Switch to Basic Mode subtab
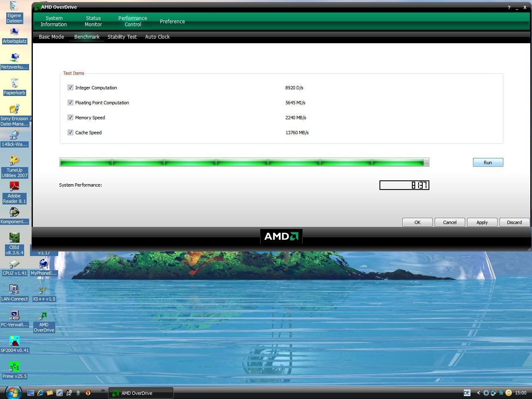 pyautogui.click(x=52, y=37)
